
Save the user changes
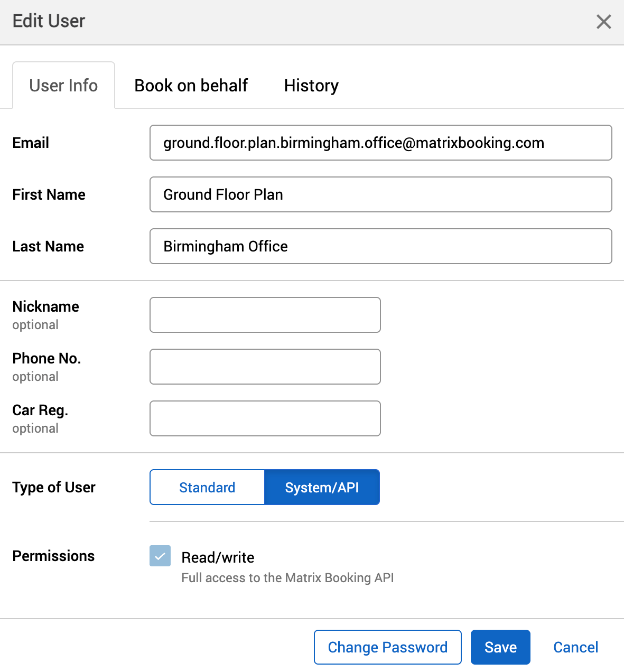pos(500,647)
